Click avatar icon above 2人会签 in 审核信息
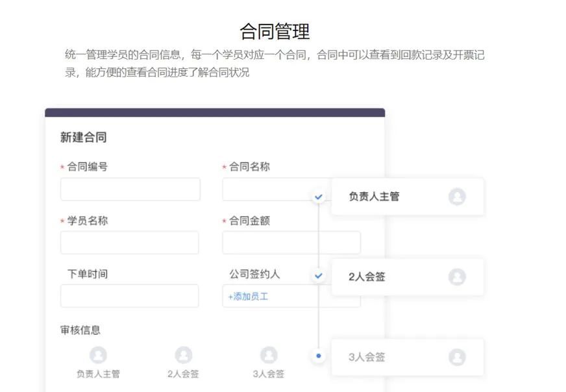The height and width of the screenshot is (392, 566). click(x=184, y=355)
